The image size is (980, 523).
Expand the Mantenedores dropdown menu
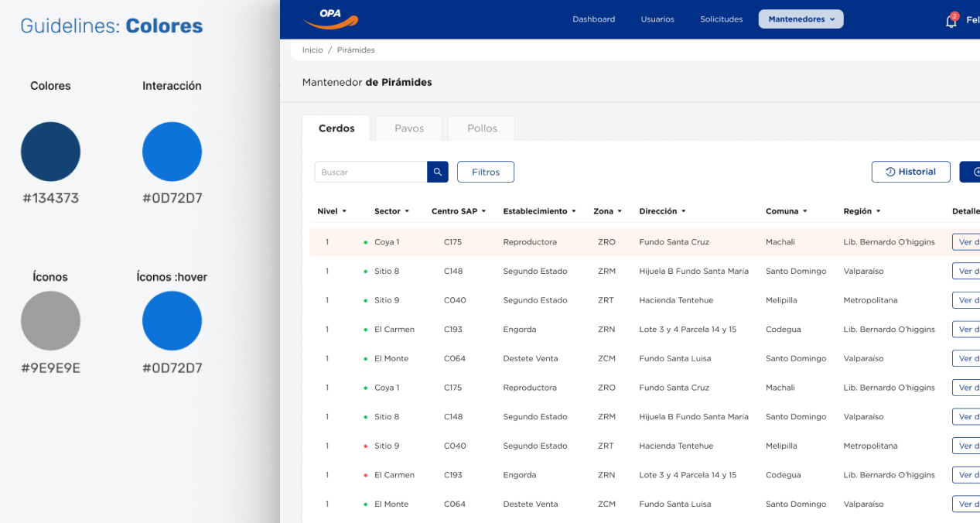(x=801, y=19)
